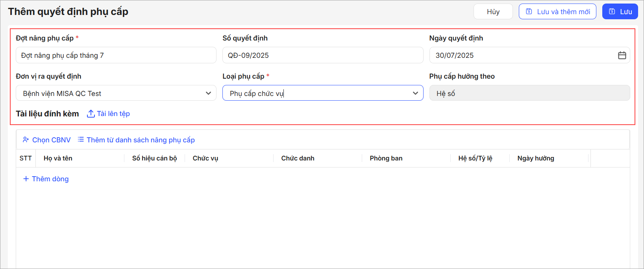The image size is (644, 269).
Task: Focus the Đợt nâng phụ cấp input field
Action: 116,55
